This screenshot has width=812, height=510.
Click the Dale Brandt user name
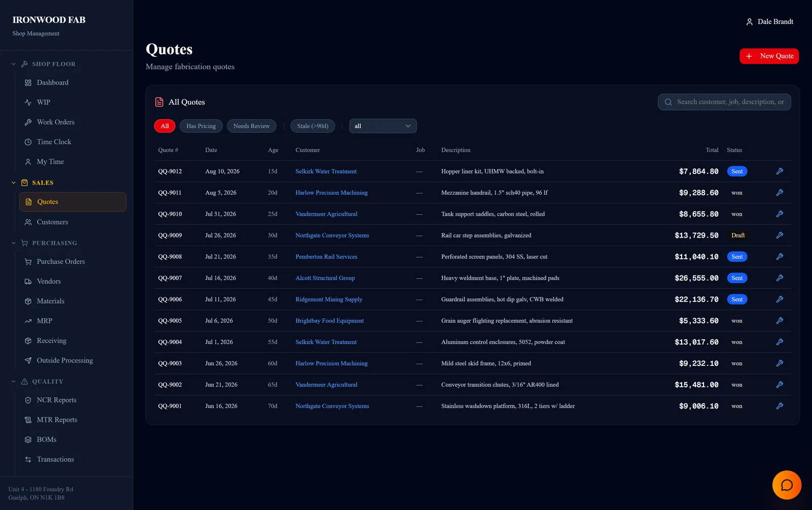point(775,22)
